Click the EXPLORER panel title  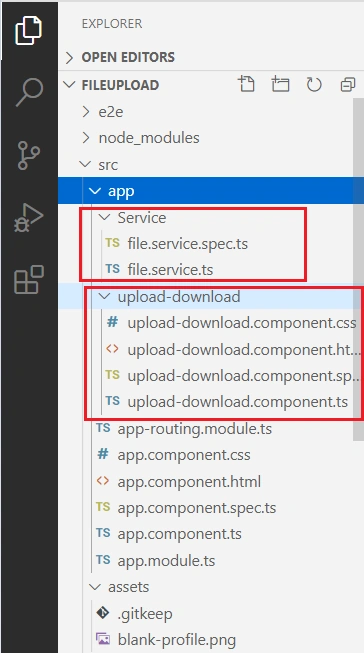(112, 23)
